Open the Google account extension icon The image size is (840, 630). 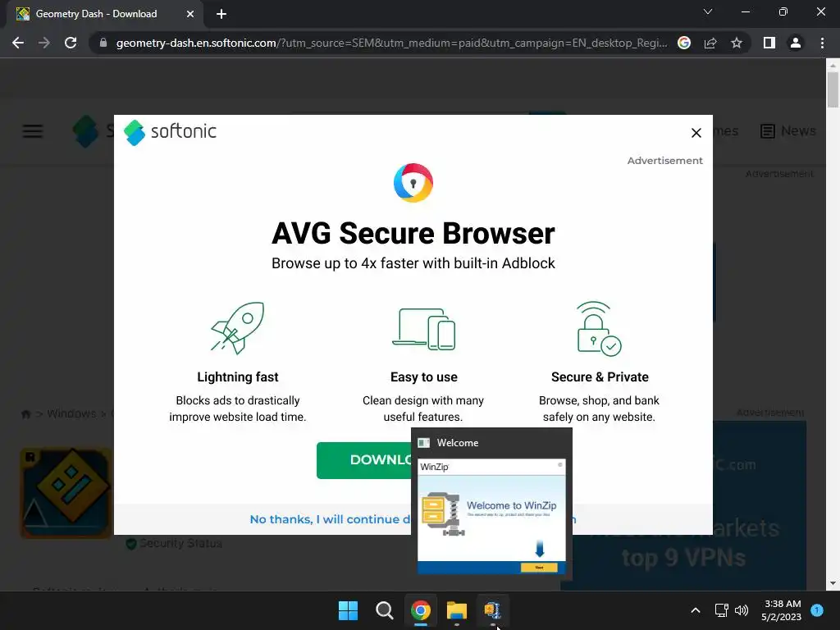[684, 43]
